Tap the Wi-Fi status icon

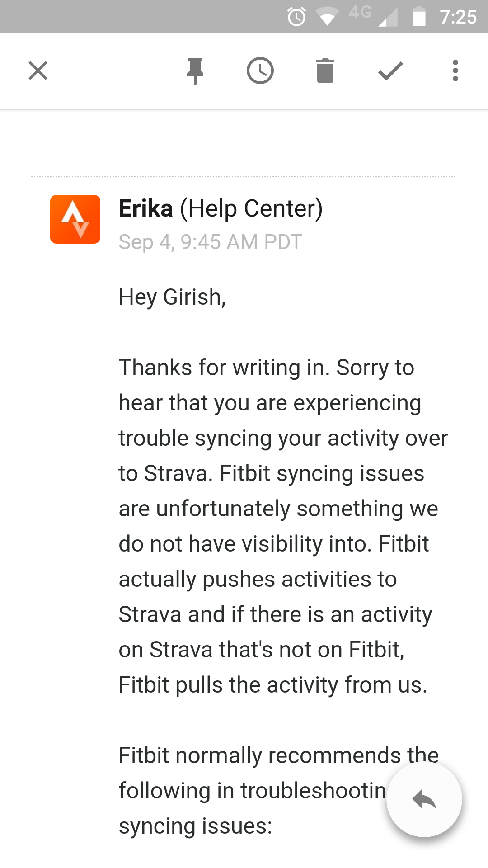pyautogui.click(x=327, y=17)
